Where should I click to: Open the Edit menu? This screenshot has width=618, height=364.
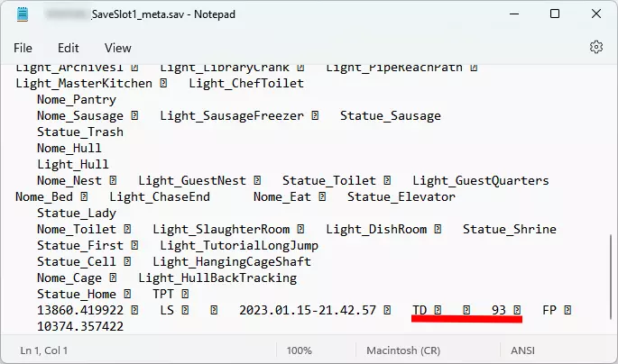69,48
